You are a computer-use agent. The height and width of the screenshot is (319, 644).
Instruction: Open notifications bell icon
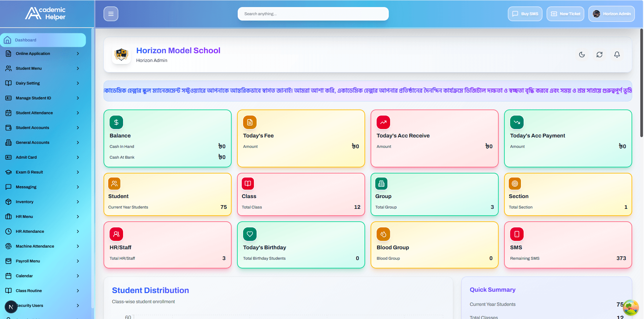click(x=617, y=55)
